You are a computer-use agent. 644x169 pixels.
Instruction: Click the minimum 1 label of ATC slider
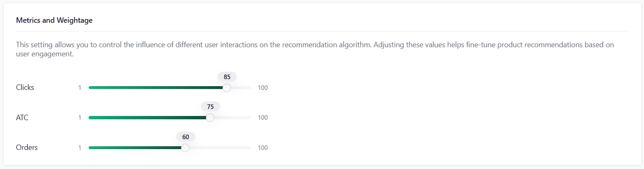coord(80,118)
